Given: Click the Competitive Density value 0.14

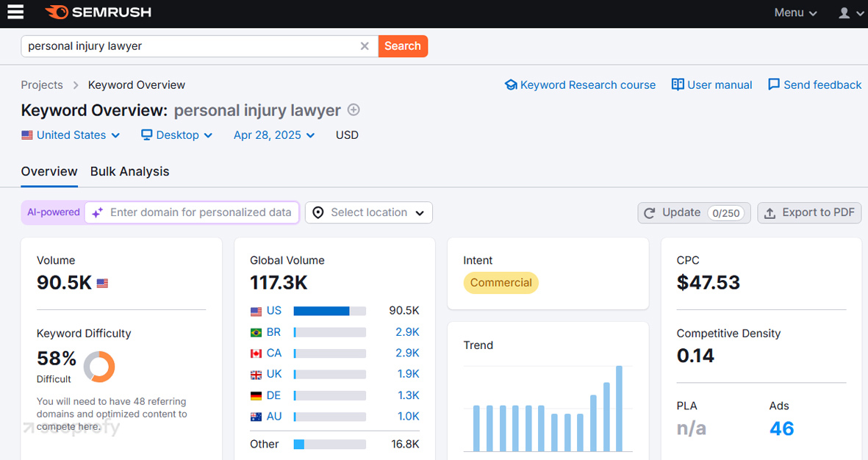Looking at the screenshot, I should pos(695,356).
